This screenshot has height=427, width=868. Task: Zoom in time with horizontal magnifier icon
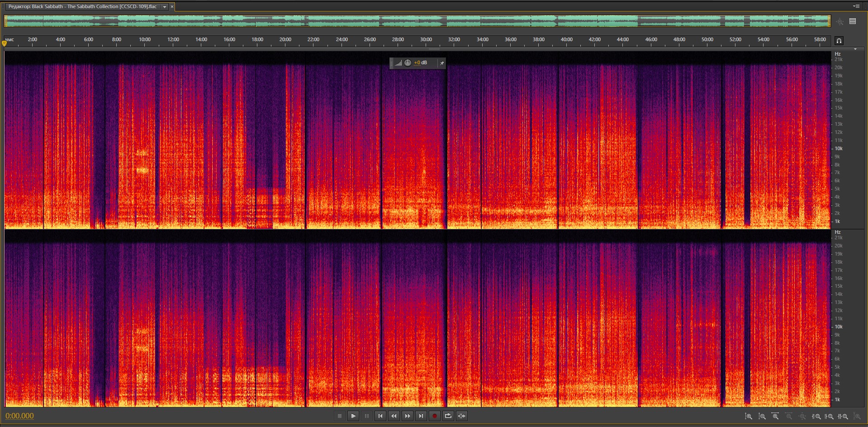[x=775, y=417]
